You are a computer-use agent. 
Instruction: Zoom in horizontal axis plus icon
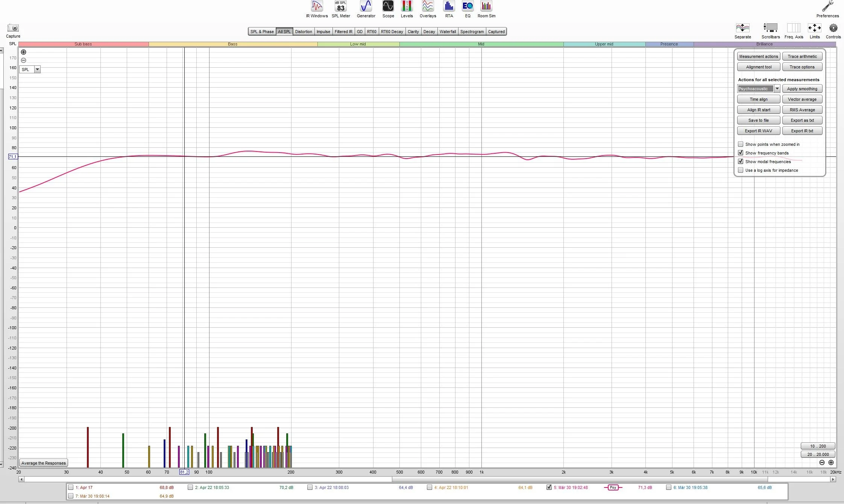tap(831, 463)
